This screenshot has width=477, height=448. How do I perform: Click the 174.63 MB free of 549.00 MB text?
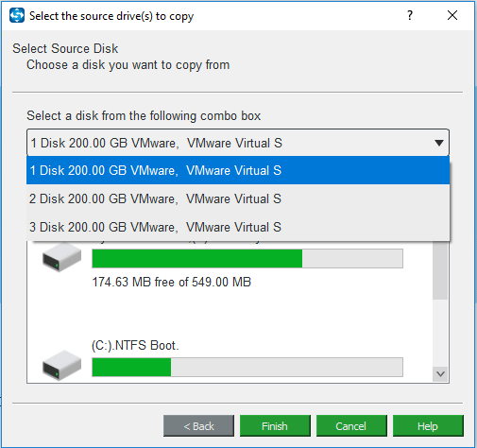(171, 282)
